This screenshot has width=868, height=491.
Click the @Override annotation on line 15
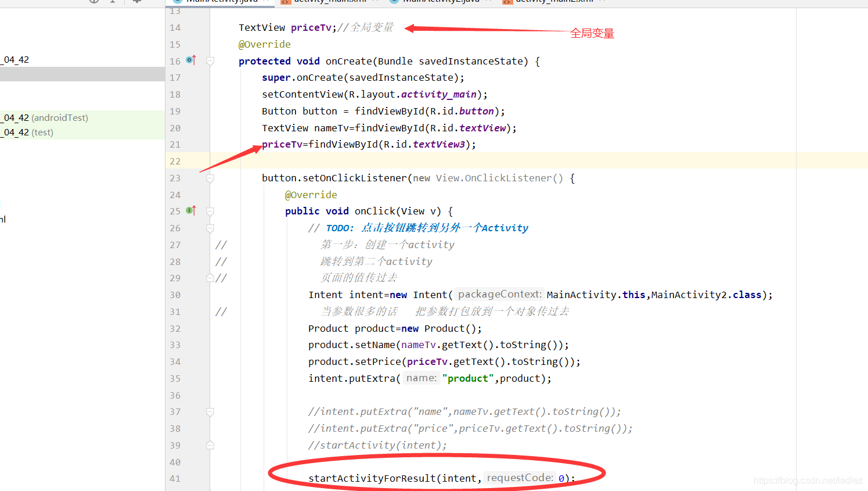(x=265, y=44)
